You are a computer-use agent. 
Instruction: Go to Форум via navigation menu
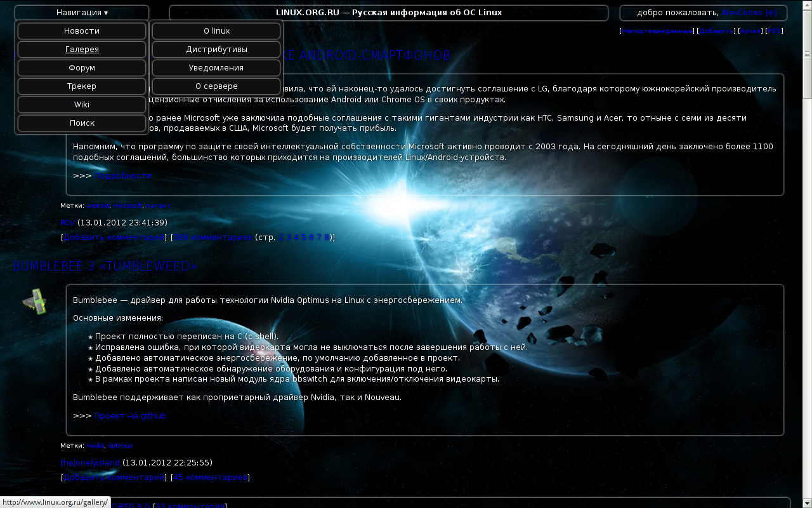click(x=82, y=68)
